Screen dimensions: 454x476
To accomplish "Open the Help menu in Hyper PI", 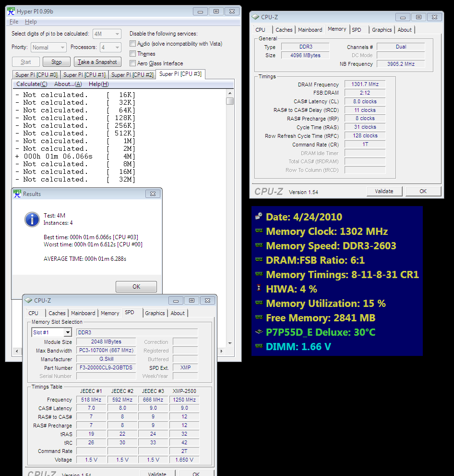I will pos(31,22).
